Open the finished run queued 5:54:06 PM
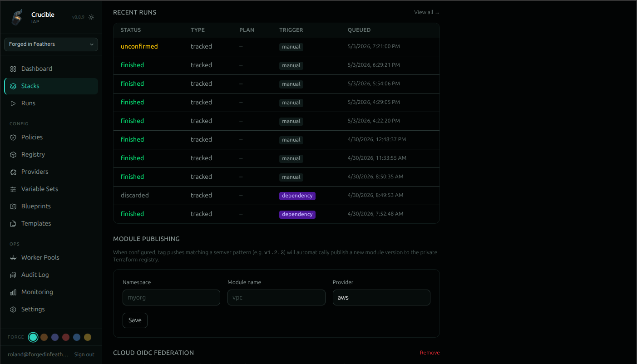This screenshot has height=364, width=637. pyautogui.click(x=277, y=84)
